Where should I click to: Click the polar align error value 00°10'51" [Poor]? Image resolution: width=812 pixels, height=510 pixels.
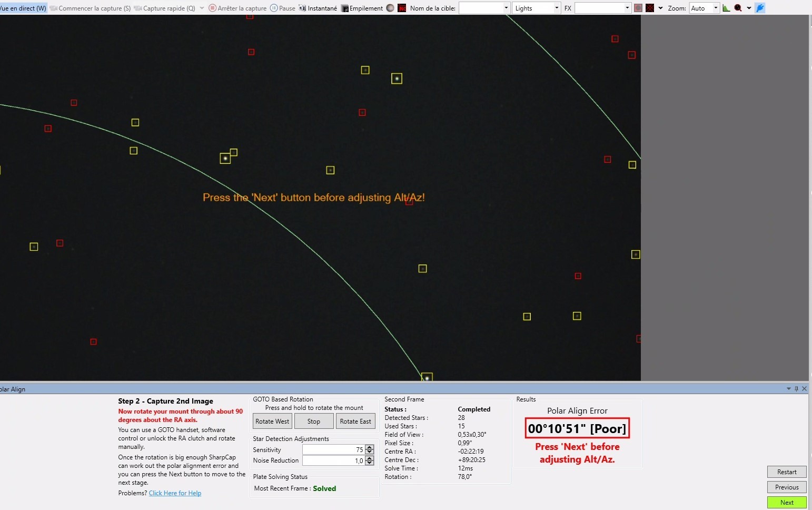click(577, 428)
